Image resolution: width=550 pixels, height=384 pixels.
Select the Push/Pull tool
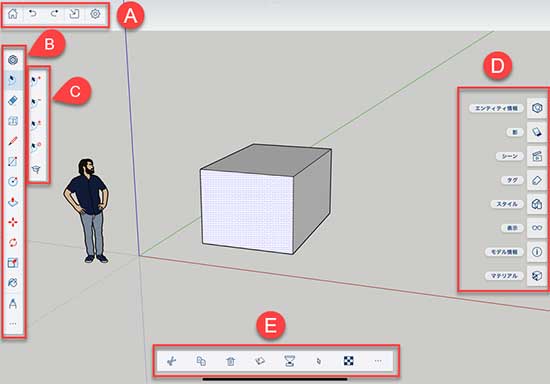[x=13, y=202]
